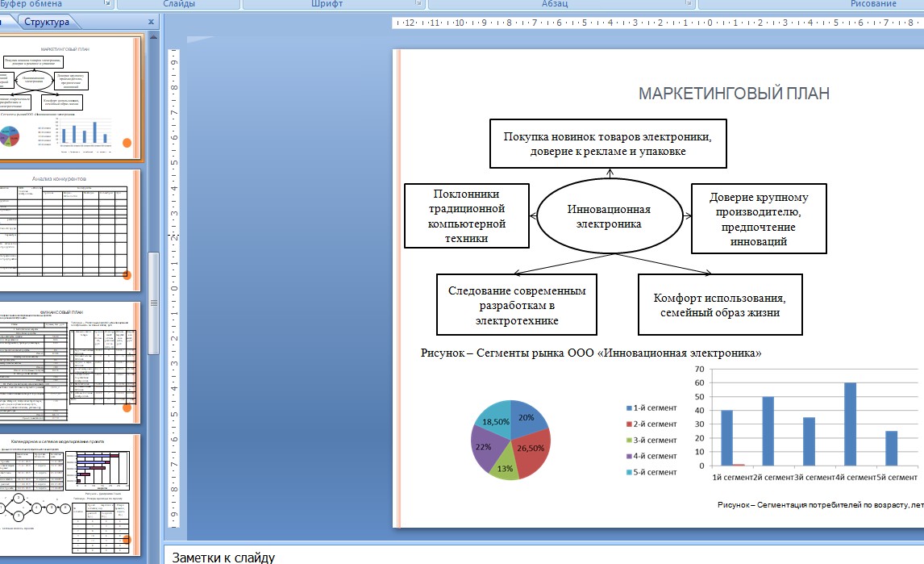The height and width of the screenshot is (564, 924).
Task: Select the Комфорт использования text box
Action: [x=719, y=304]
